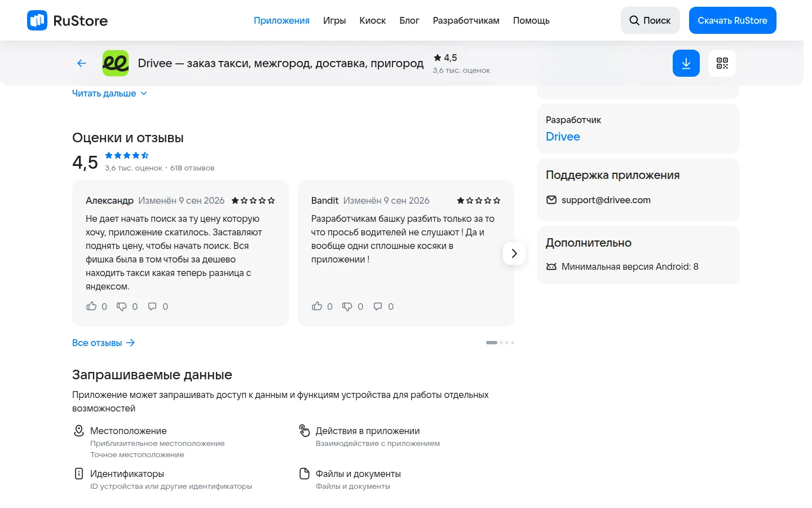The image size is (812, 508).
Task: Click the support@drivee.com email link
Action: pos(606,200)
